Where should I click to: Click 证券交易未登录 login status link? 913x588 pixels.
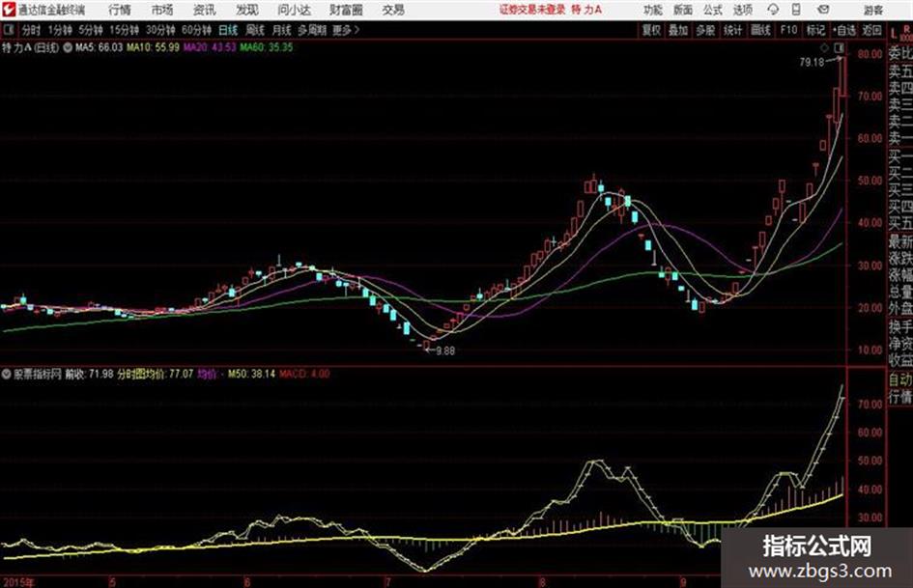pos(532,10)
